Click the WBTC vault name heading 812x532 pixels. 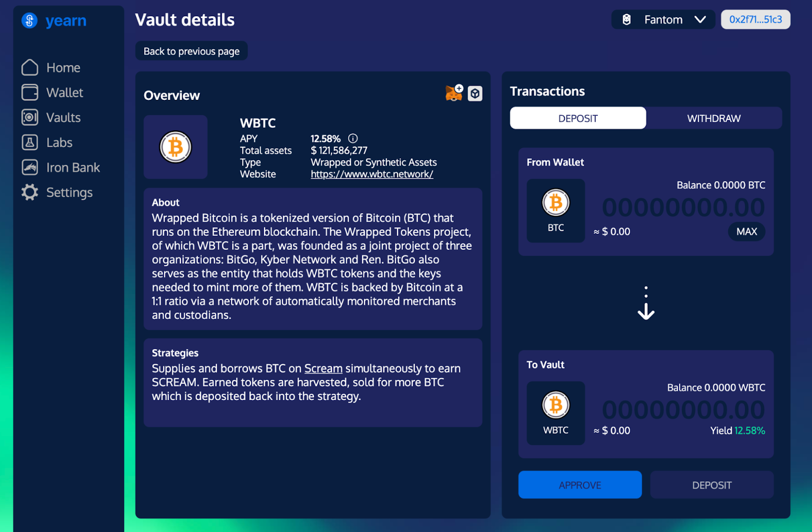coord(258,123)
